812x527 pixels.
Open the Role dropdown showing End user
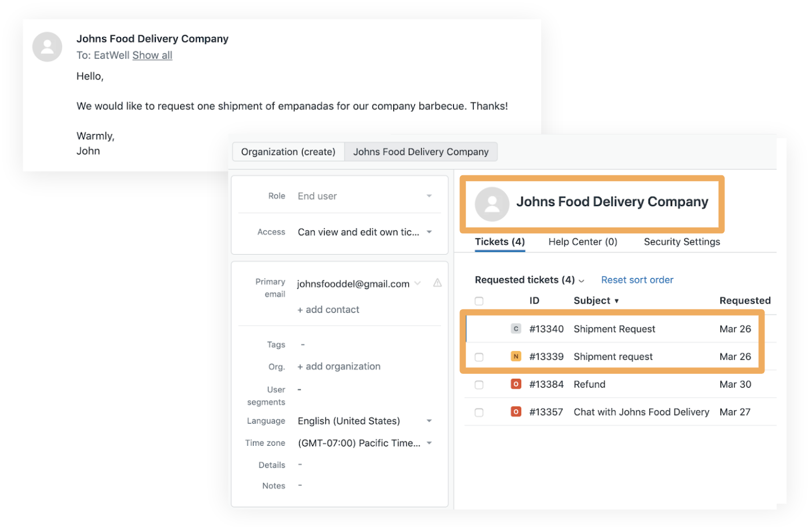[x=429, y=196]
